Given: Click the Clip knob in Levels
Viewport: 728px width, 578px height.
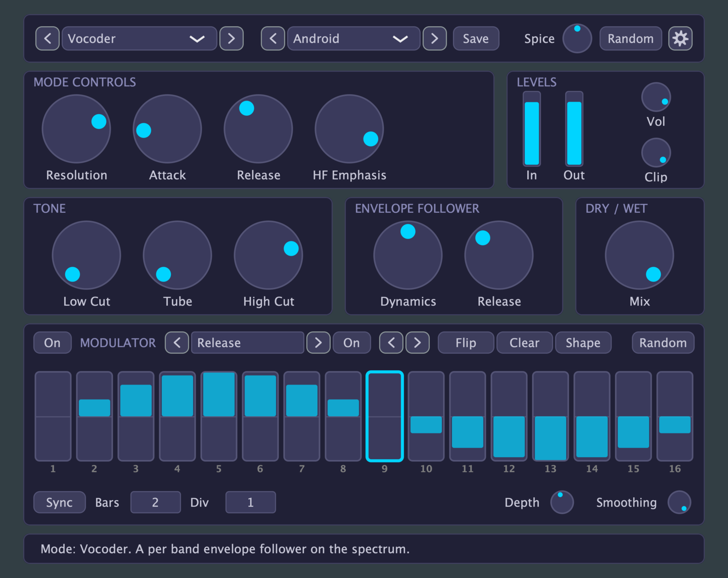Looking at the screenshot, I should tap(656, 153).
